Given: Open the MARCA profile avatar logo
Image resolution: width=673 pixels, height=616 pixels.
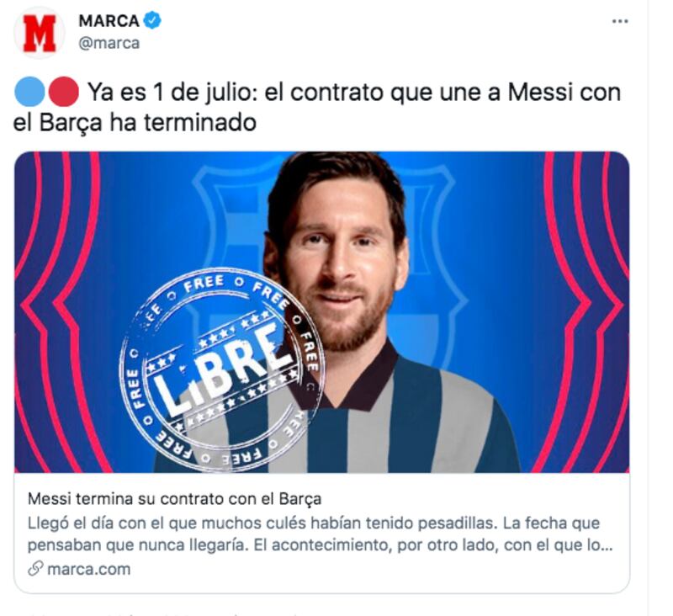Looking at the screenshot, I should click(x=39, y=33).
